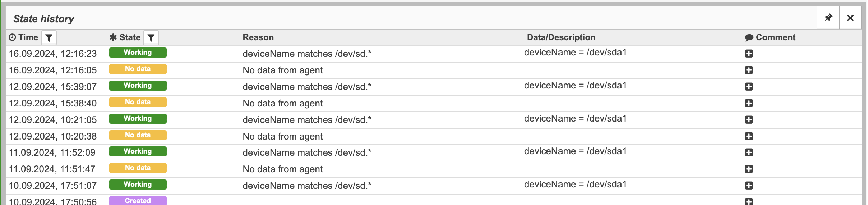
Task: Select the 11.09.2024, 11:51:47 No data row
Action: coord(434,169)
